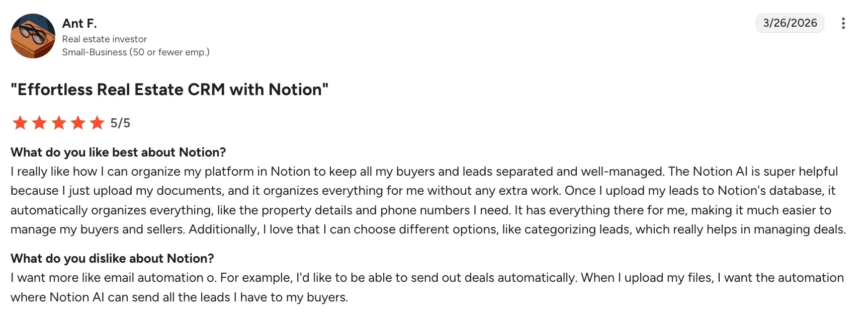Viewport: 868px width, 316px height.
Task: Click the What do you like best heading
Action: 118,152
